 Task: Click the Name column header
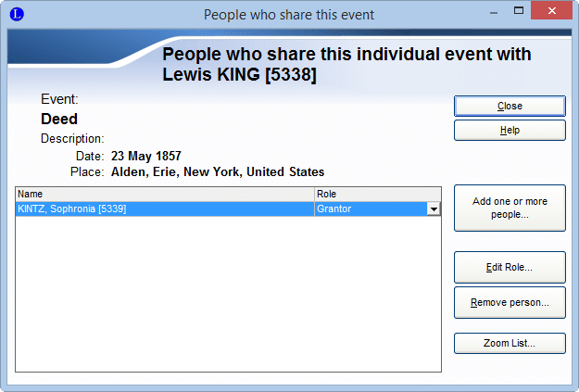165,194
